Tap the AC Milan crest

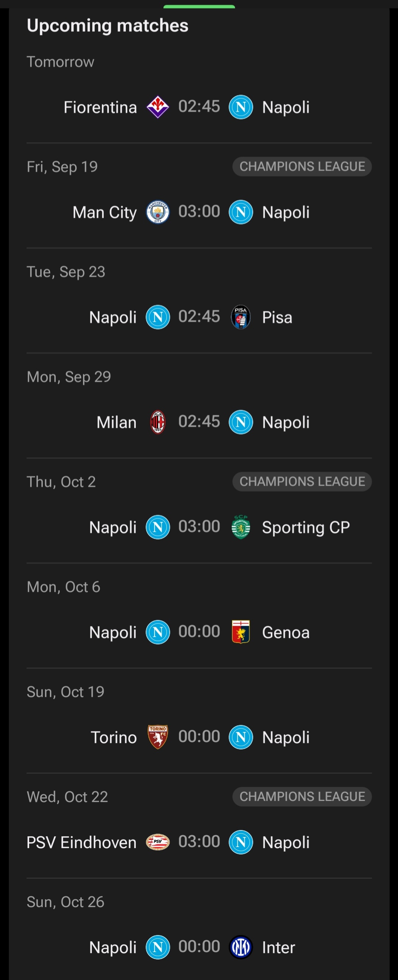point(158,422)
